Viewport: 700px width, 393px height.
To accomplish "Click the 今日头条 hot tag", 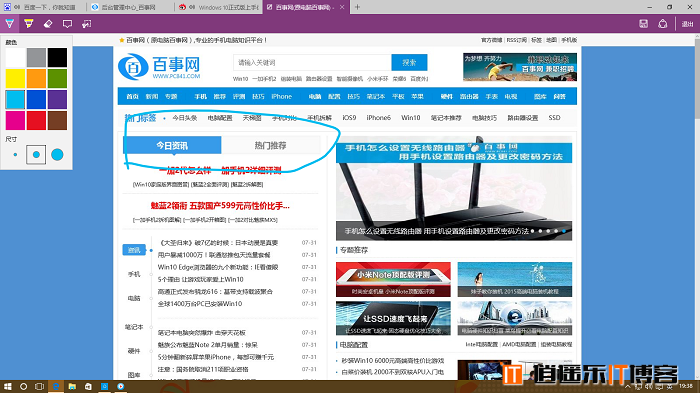I will tap(185, 118).
